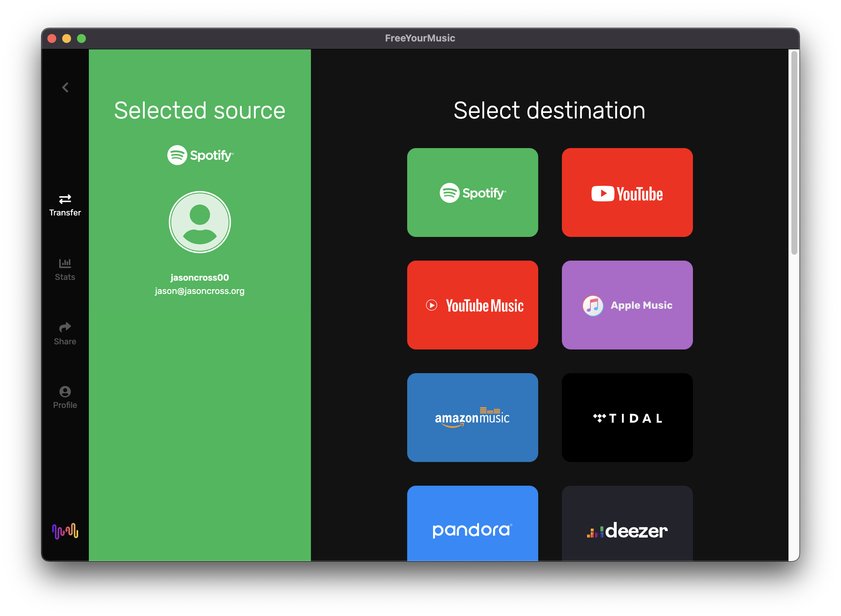
Task: Choose Amazon Music as the destination
Action: 473,418
